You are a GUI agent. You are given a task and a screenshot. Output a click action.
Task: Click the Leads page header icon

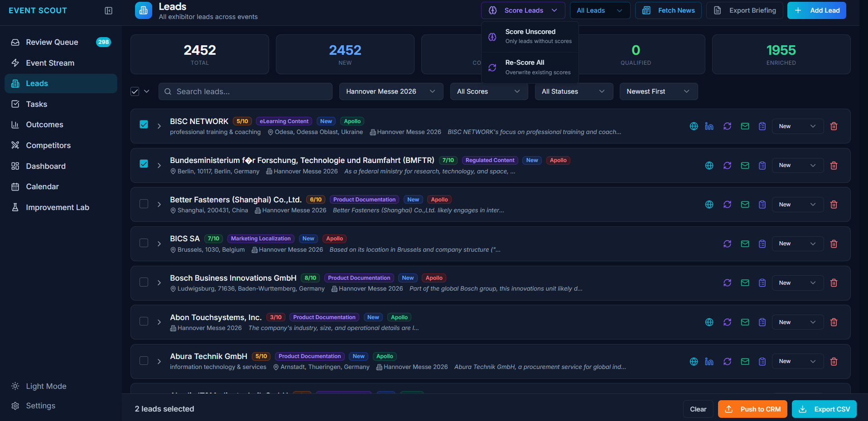click(144, 10)
